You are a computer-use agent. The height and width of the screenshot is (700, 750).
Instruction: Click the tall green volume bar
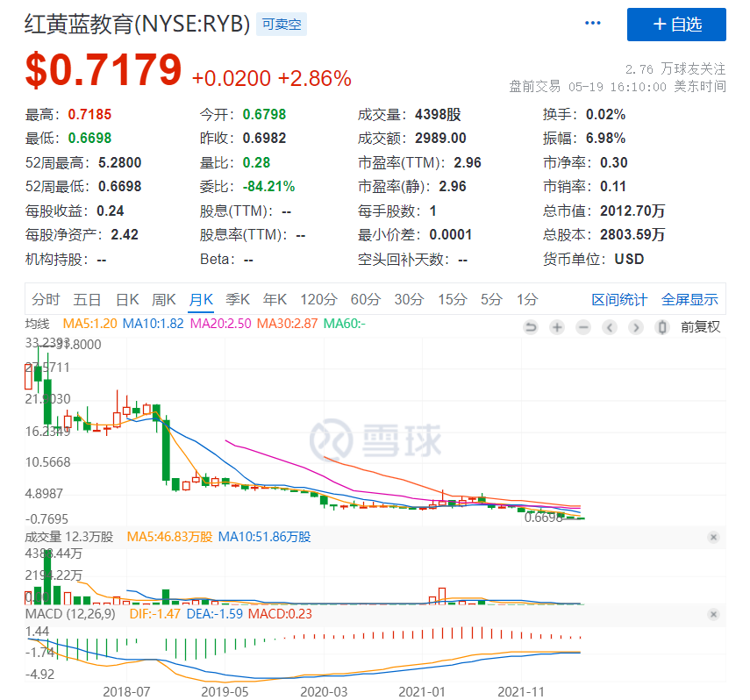pos(47,576)
